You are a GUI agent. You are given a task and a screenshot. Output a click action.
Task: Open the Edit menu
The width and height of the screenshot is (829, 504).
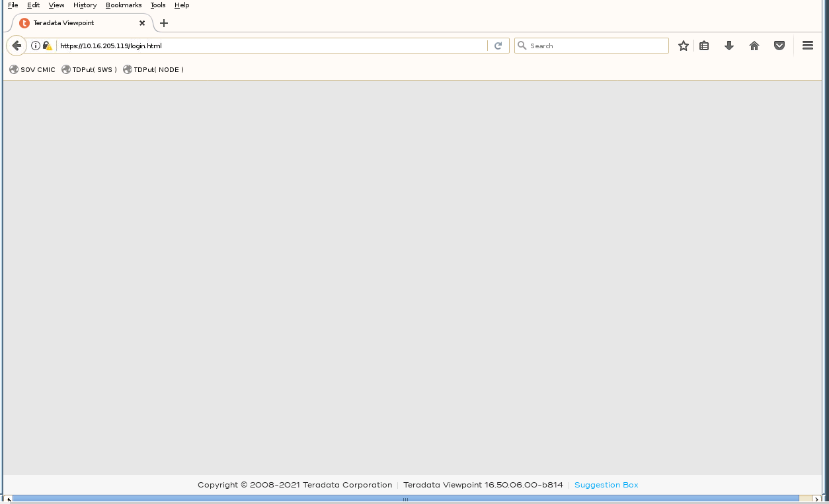[33, 5]
